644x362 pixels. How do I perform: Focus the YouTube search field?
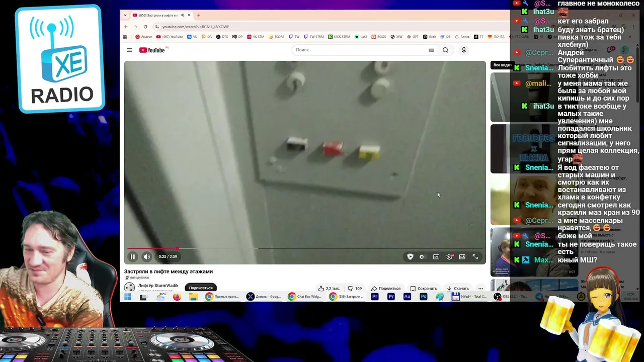coord(360,50)
